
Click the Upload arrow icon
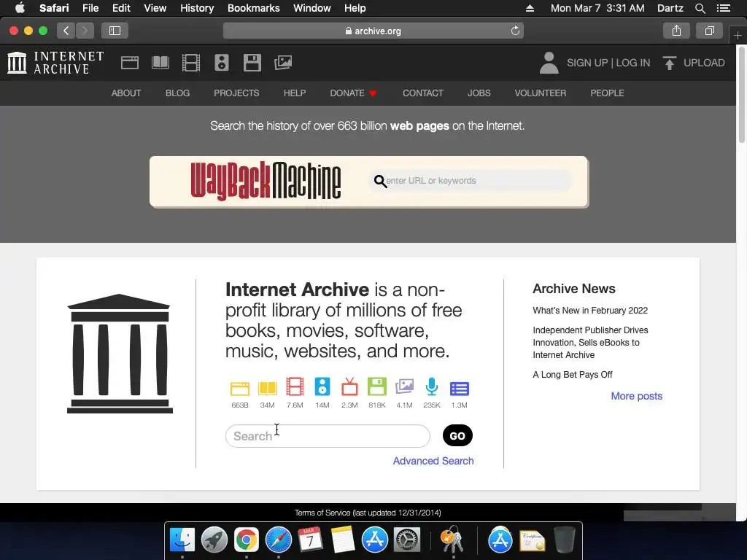(x=670, y=63)
